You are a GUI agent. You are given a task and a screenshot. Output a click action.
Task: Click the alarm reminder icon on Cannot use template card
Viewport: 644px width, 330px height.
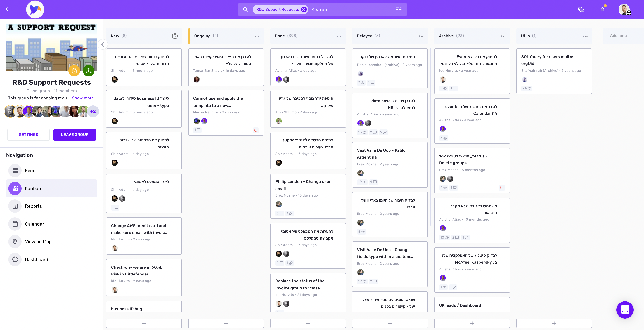[x=256, y=130]
